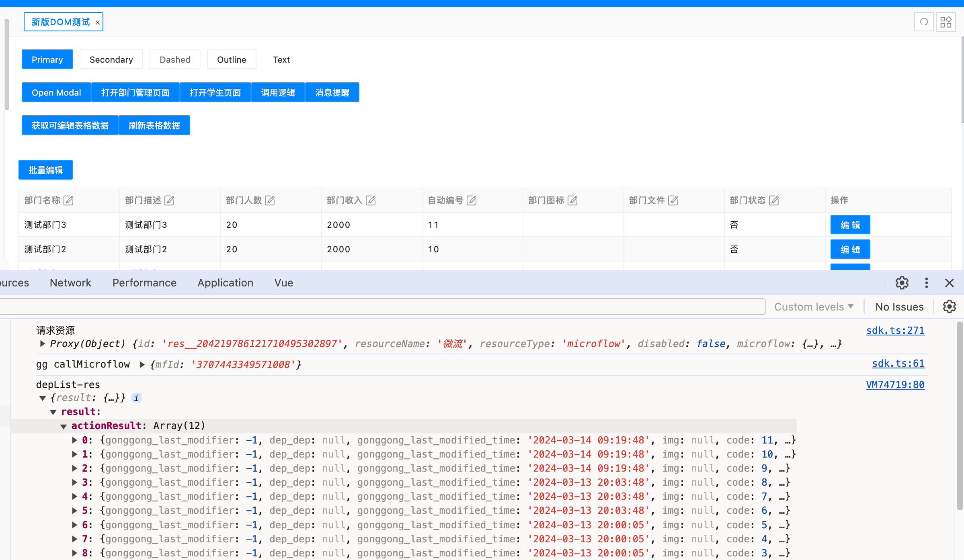This screenshot has width=964, height=560.
Task: Click 获取可编辑表格数据 button
Action: pyautogui.click(x=70, y=125)
